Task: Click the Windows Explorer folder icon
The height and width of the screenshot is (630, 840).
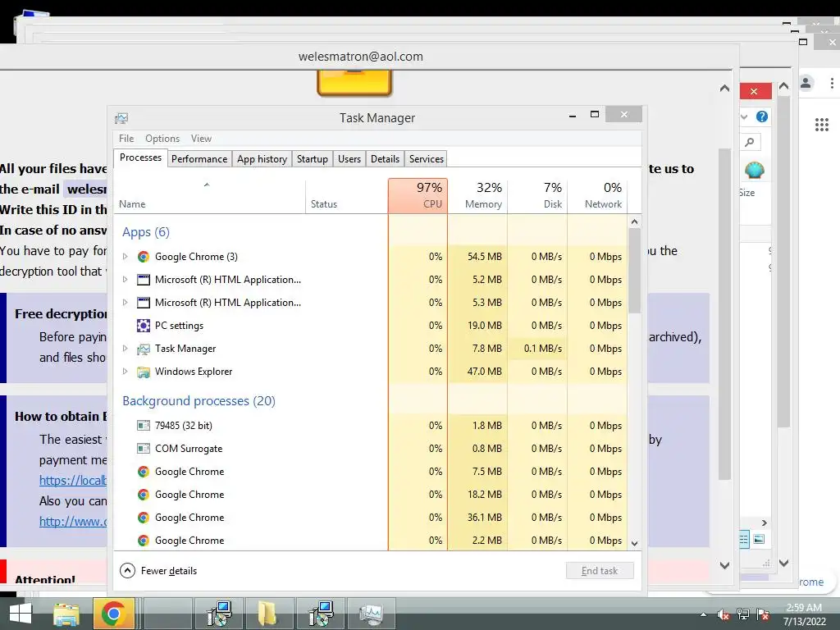Action: coord(143,372)
